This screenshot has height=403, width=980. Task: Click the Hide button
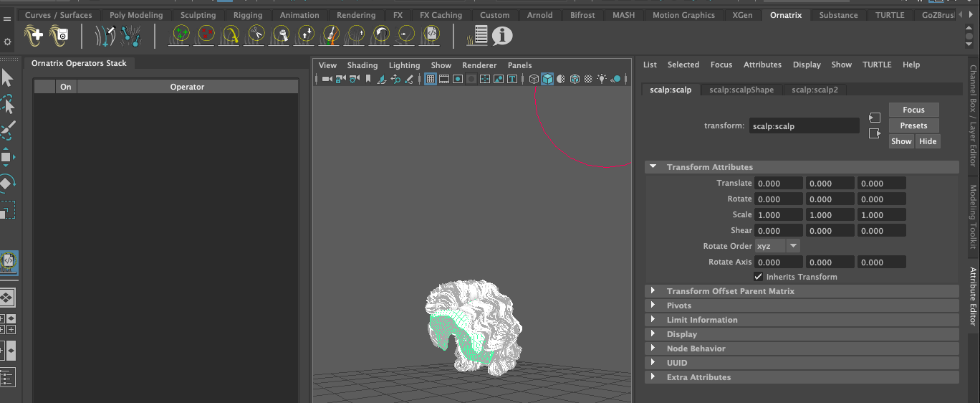pyautogui.click(x=928, y=141)
